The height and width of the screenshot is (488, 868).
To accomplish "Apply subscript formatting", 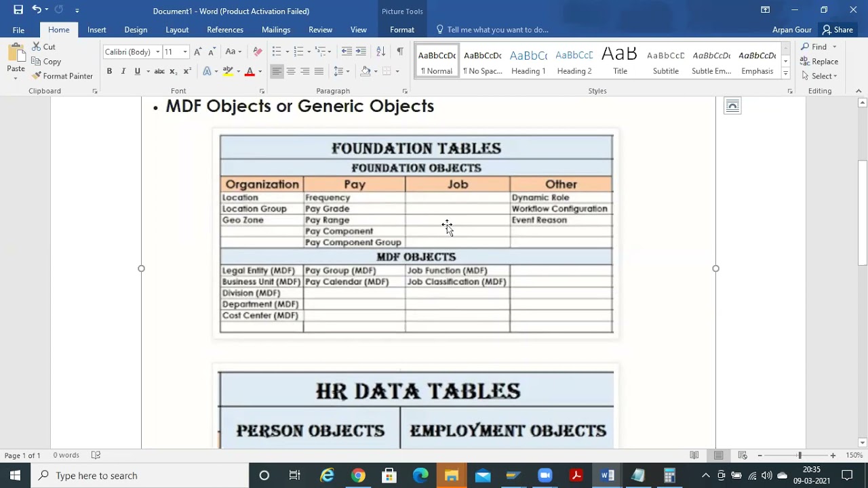I will (x=174, y=71).
